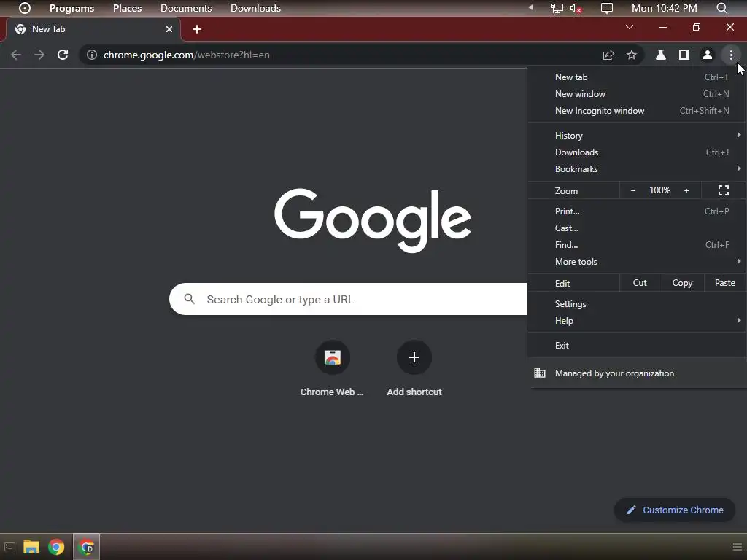This screenshot has width=747, height=560.
Task: Share this page icon in address bar
Action: (608, 55)
